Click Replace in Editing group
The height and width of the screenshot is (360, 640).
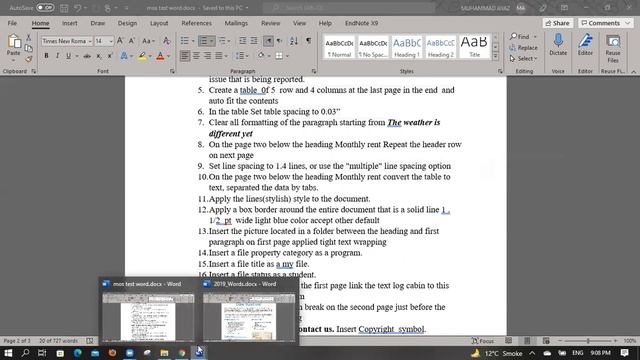pos(523,48)
